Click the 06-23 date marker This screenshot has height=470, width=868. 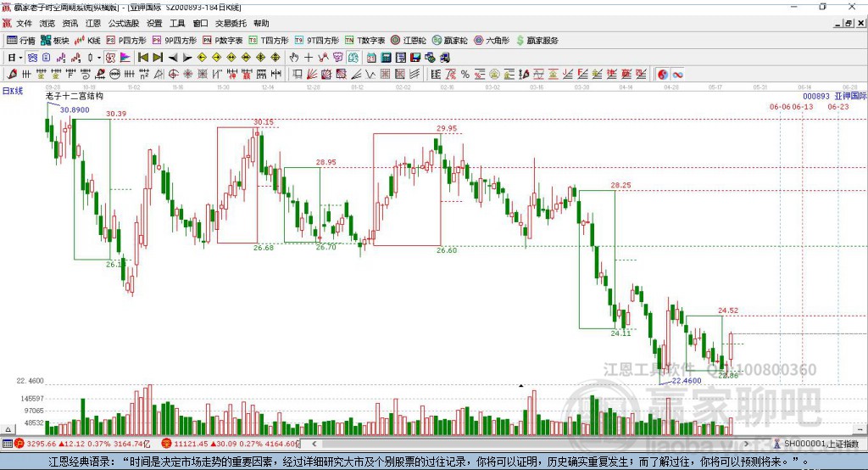pyautogui.click(x=838, y=106)
